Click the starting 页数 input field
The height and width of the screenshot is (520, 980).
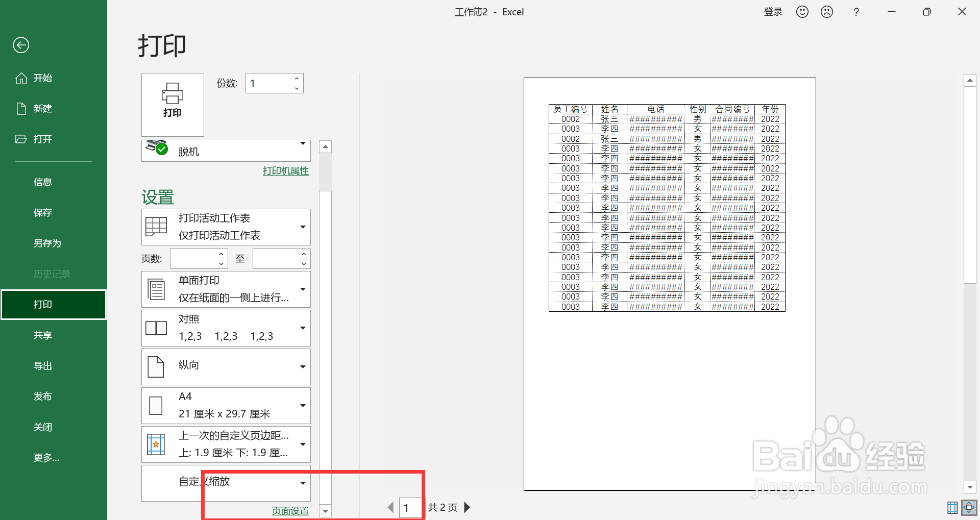click(193, 259)
